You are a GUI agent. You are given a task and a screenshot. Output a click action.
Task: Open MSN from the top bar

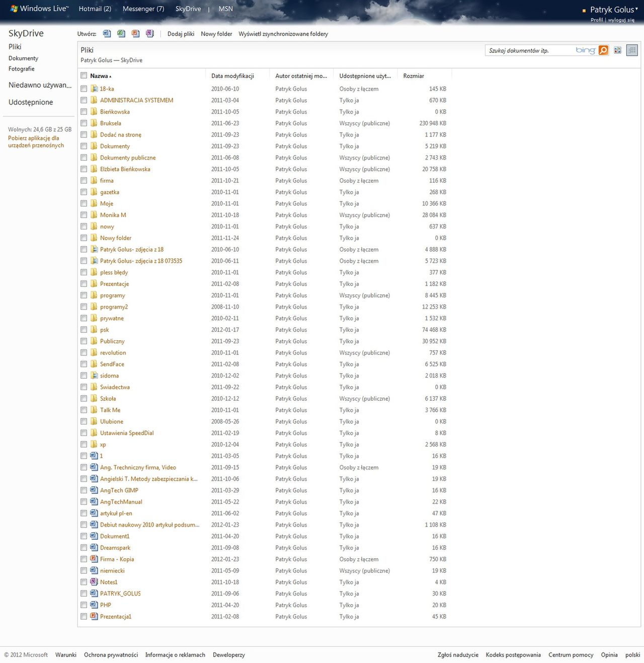click(x=226, y=9)
